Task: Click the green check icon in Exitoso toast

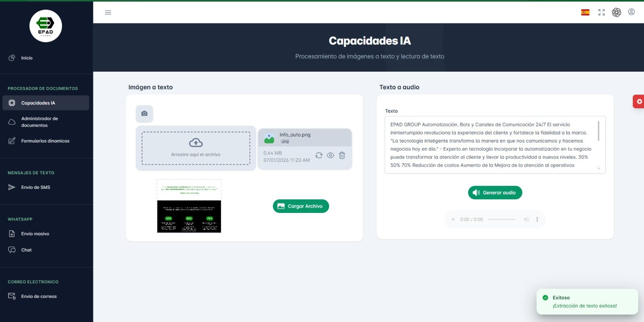Action: (x=545, y=298)
